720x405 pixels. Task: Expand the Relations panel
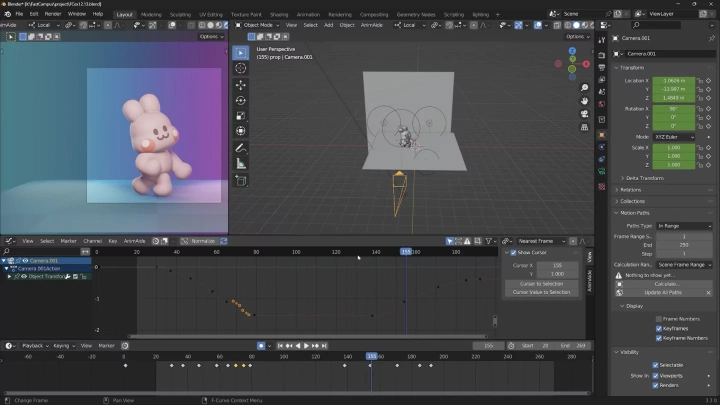point(628,190)
